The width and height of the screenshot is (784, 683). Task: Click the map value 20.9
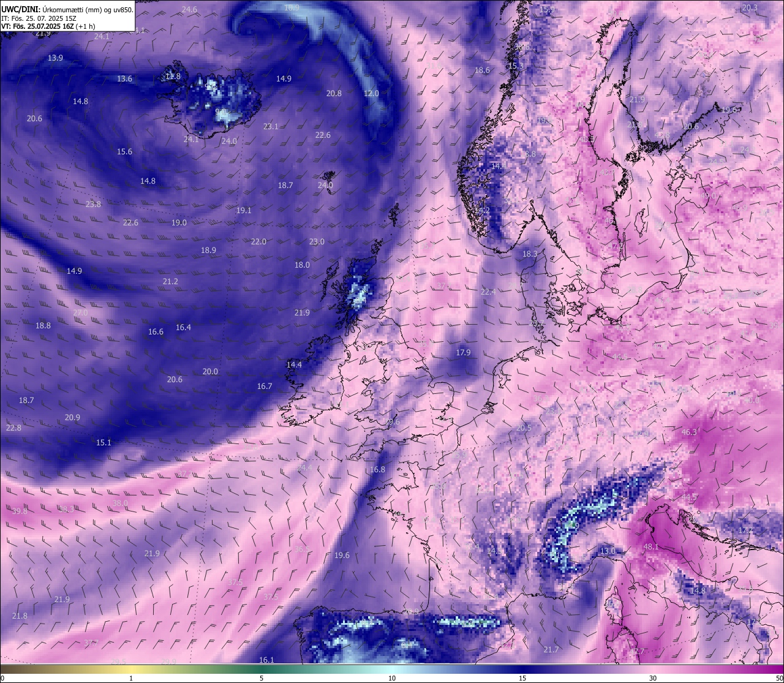pyautogui.click(x=72, y=417)
